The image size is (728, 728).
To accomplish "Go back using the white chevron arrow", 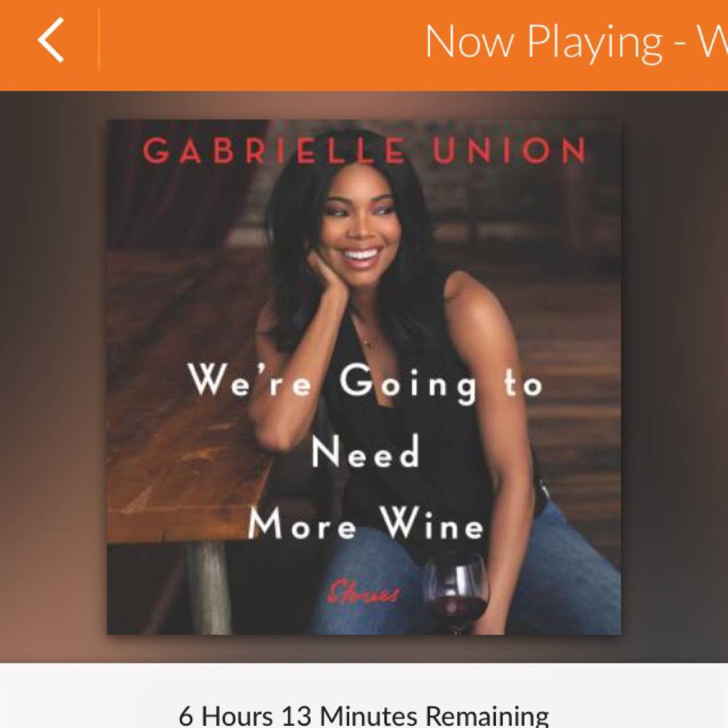I will click(x=51, y=40).
